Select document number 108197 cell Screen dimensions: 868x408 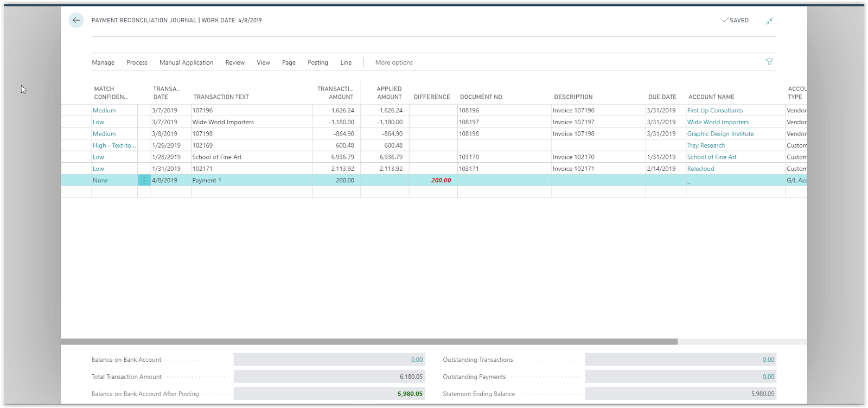click(x=505, y=122)
